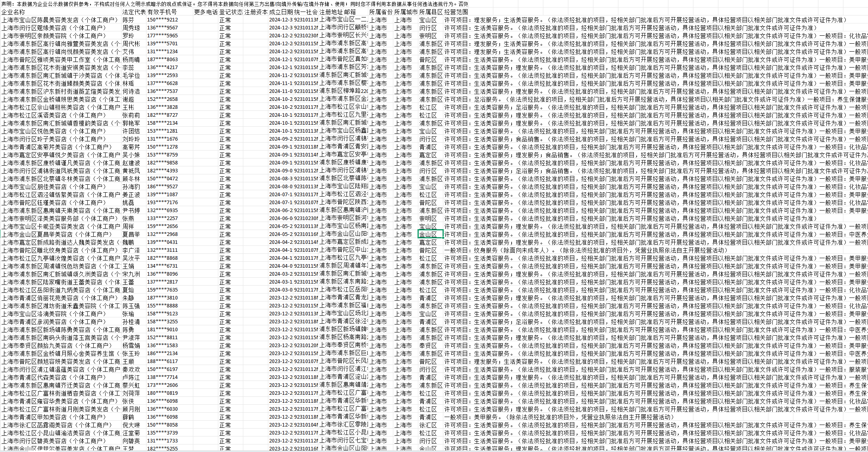Screen dimensions: 868x452
Task: Select the 奉贤区 district cell
Action: coord(428,346)
